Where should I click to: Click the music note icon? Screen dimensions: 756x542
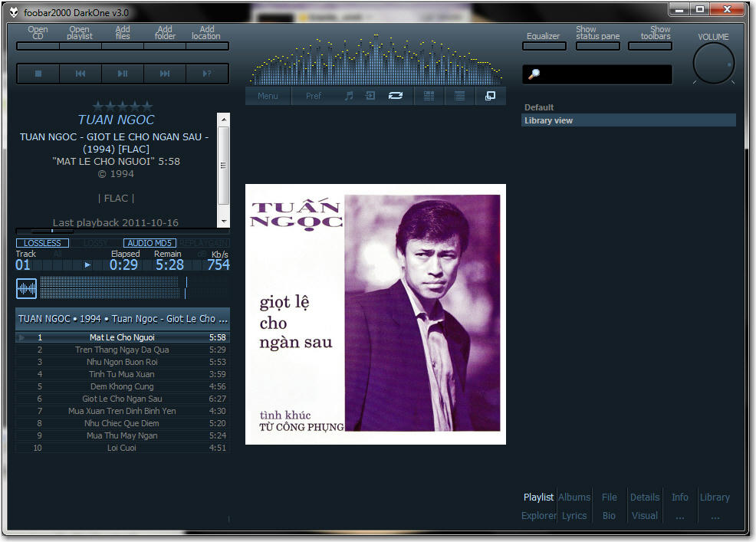coord(349,96)
